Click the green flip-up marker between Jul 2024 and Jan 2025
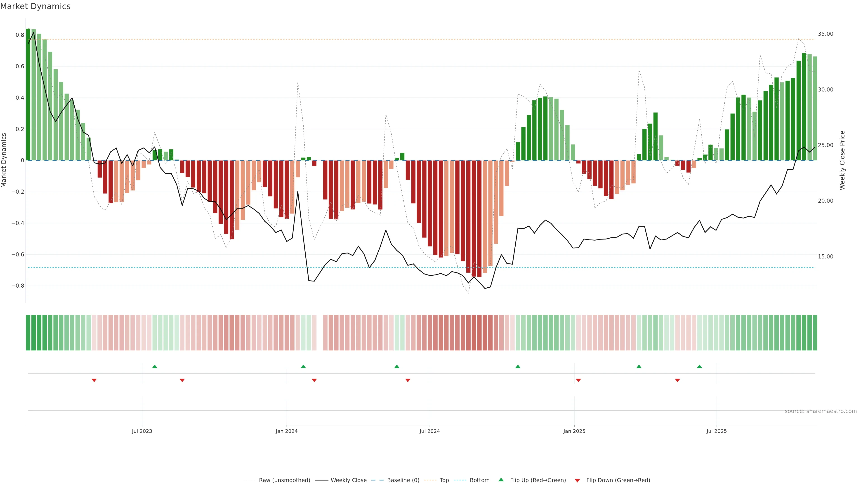Screen dimensions: 868x488 tap(518, 366)
